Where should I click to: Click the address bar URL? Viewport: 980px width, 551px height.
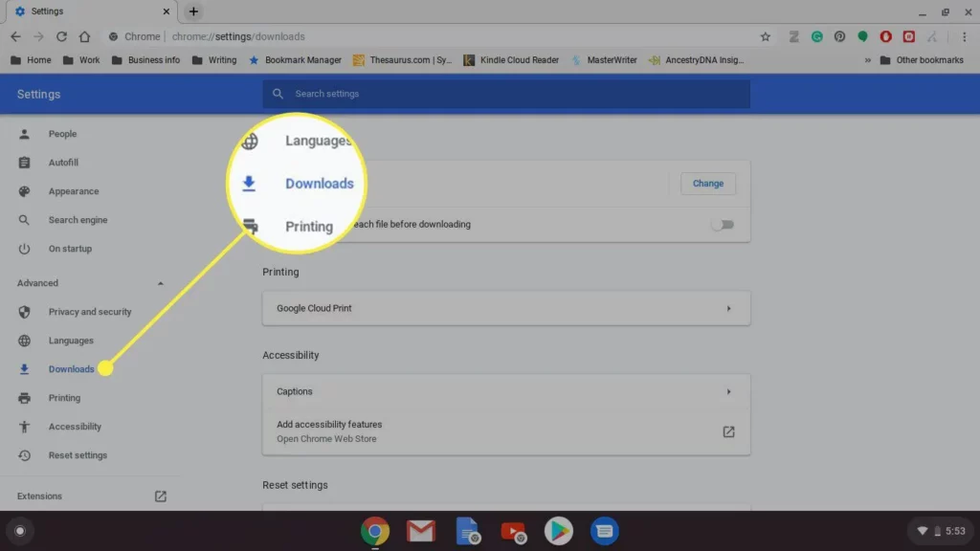pyautogui.click(x=238, y=37)
